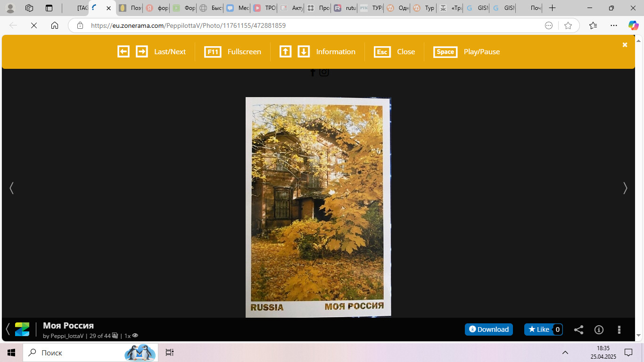This screenshot has width=644, height=362.
Task: Open a new browser tab
Action: coord(552,8)
